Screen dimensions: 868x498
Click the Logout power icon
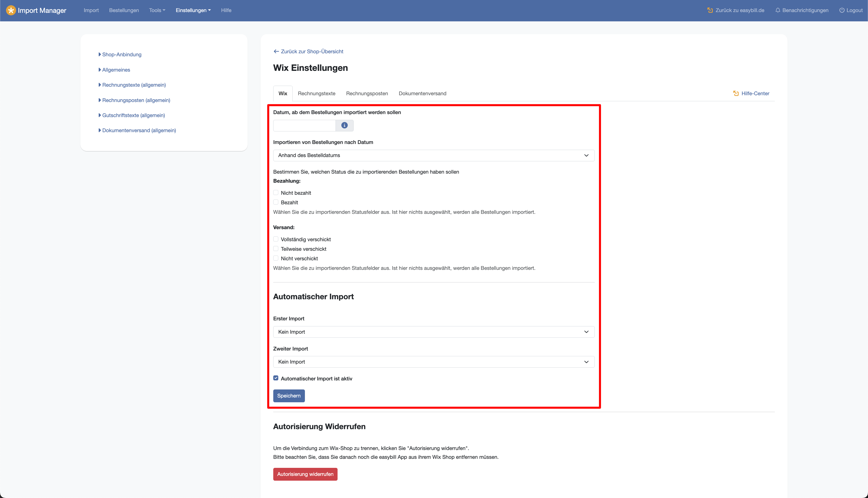coord(842,10)
